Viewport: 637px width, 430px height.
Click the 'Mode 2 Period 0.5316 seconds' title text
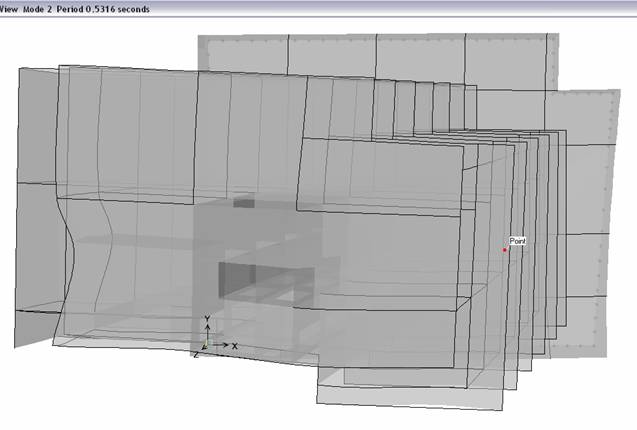86,9
